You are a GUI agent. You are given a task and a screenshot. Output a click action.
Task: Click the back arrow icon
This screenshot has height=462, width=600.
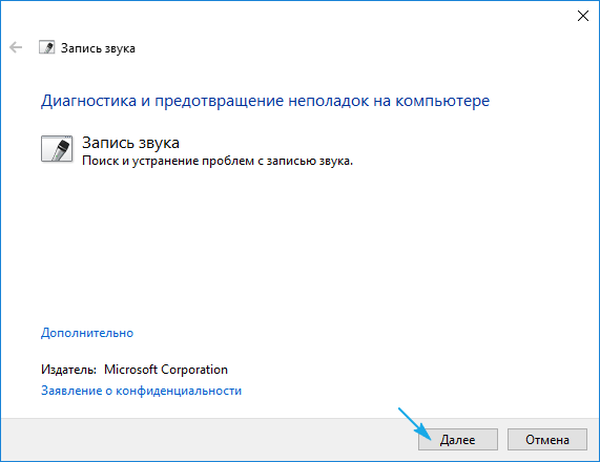[x=15, y=47]
